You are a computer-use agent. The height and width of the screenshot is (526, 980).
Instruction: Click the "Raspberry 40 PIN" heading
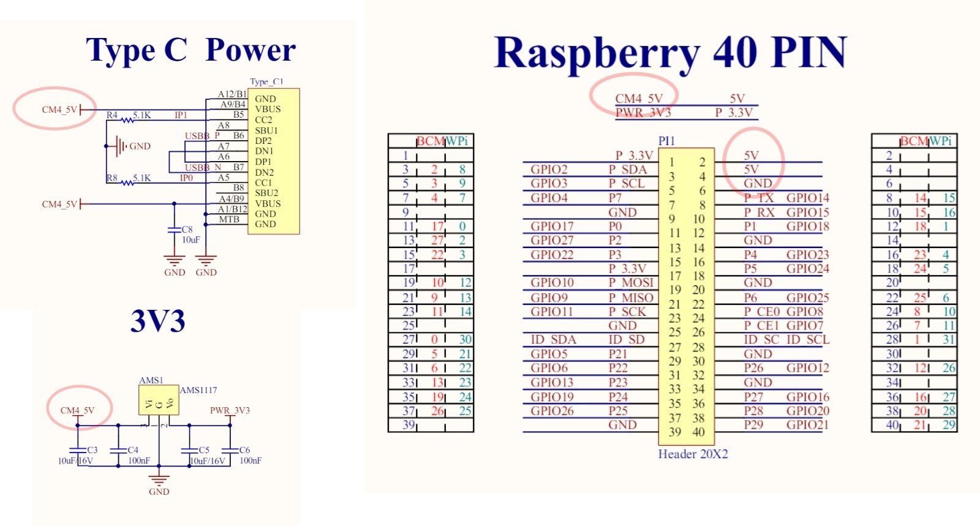671,53
